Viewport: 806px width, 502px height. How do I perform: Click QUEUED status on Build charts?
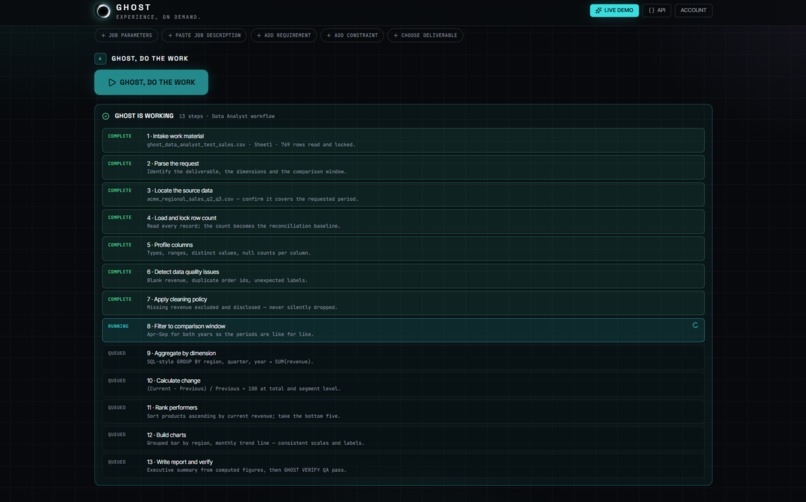[117, 434]
